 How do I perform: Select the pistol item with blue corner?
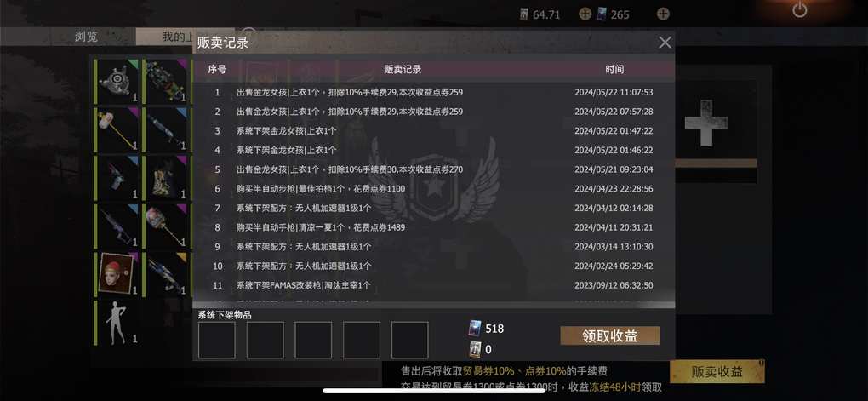117,178
